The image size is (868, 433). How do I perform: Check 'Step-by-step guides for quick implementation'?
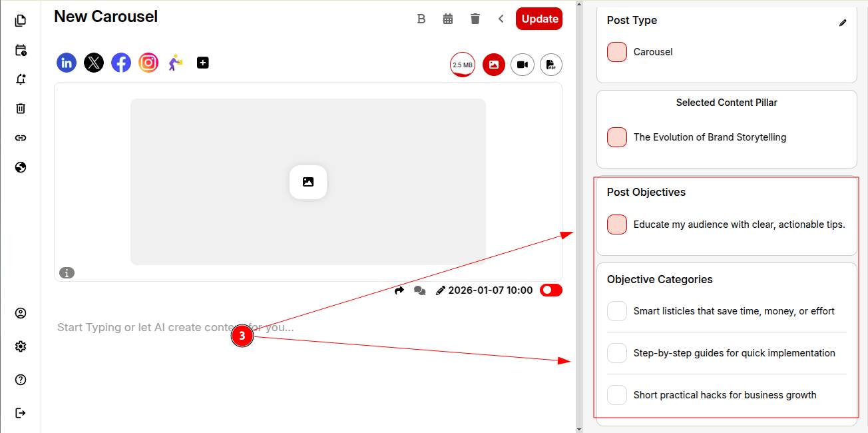tap(617, 353)
